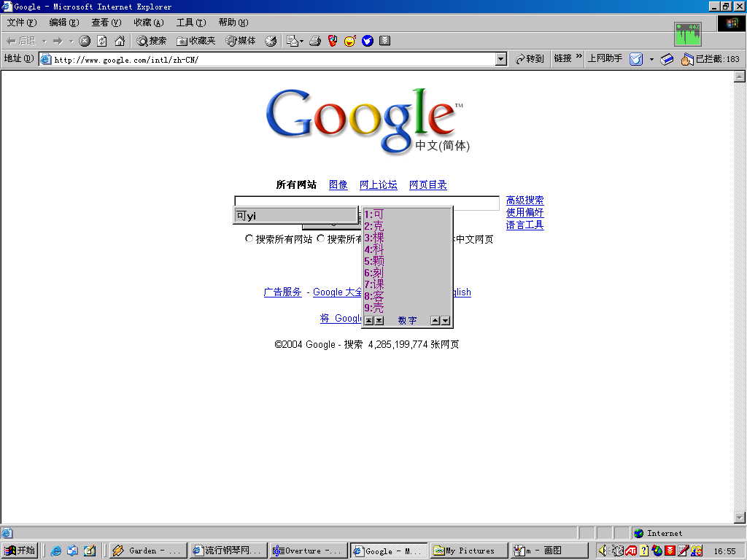The image size is (747, 560).
Task: Click the blue eraser icon in assistant bar
Action: (x=667, y=59)
